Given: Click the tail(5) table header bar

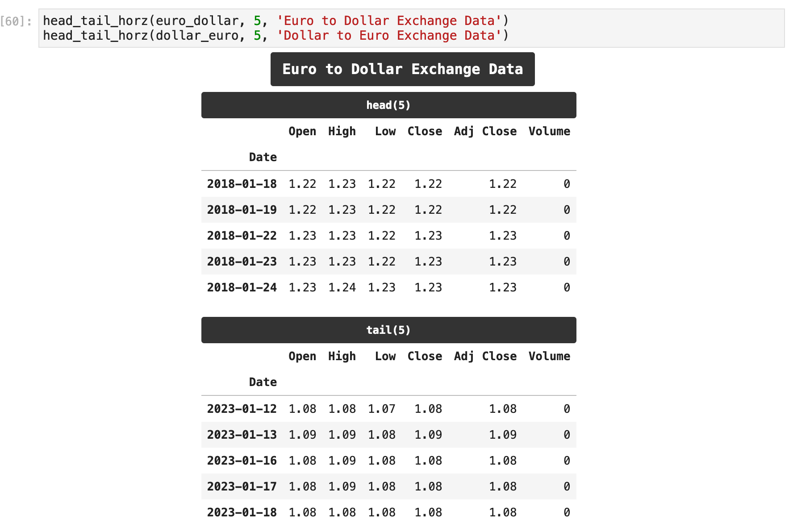Looking at the screenshot, I should (388, 330).
